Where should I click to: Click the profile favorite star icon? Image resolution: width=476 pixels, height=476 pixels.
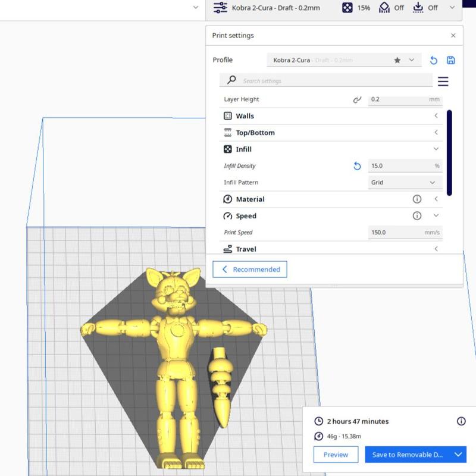pos(397,60)
